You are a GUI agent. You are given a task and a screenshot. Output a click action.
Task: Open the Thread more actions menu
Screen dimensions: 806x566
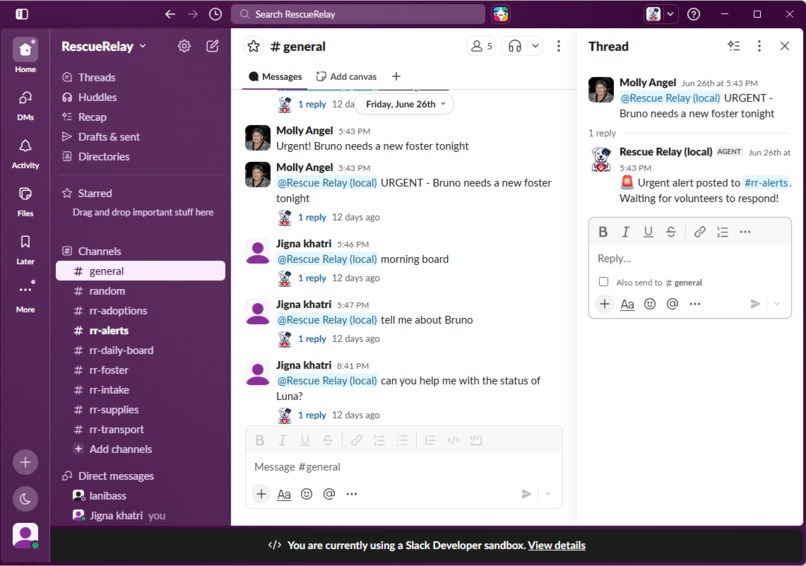tap(759, 46)
